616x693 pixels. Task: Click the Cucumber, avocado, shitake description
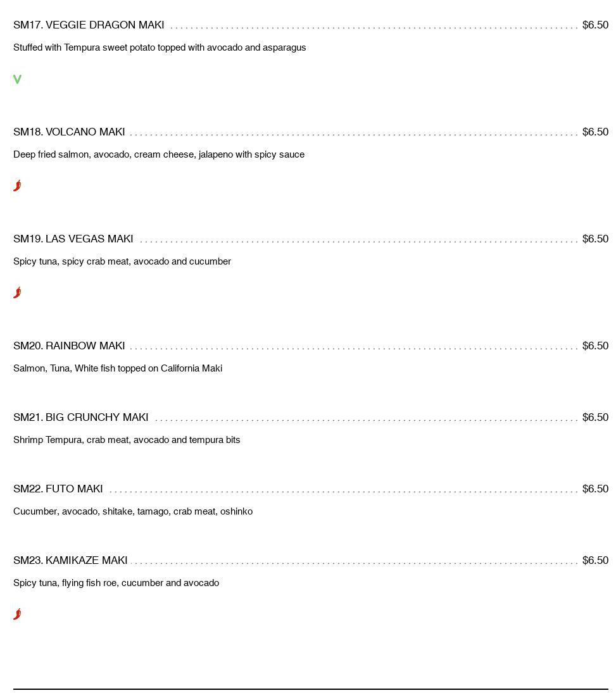pos(133,511)
